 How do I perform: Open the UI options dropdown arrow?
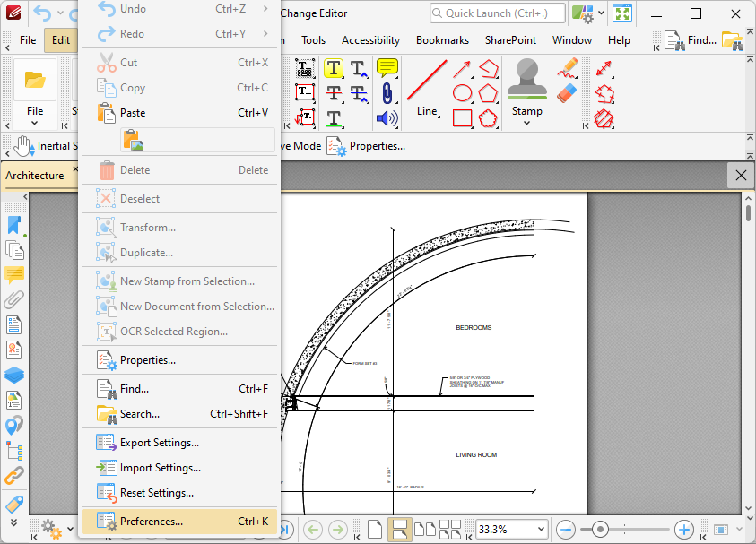pos(601,13)
